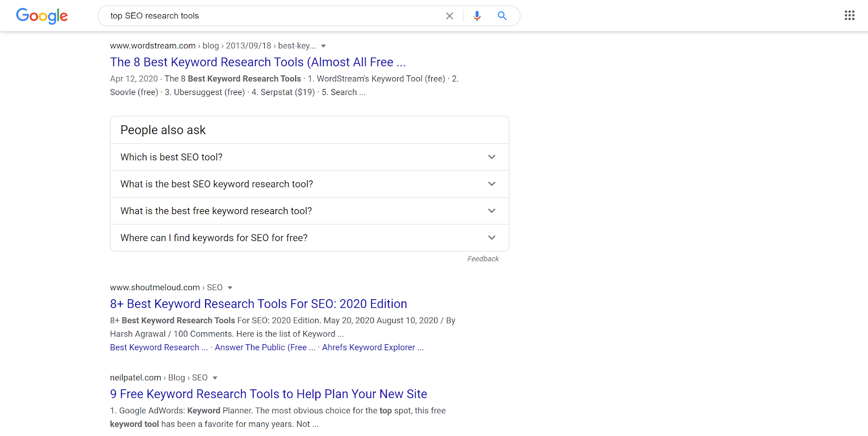Click the 'Apr 12, 2020' snippet date
Viewport: 868px width, 436px height.
[x=134, y=79]
